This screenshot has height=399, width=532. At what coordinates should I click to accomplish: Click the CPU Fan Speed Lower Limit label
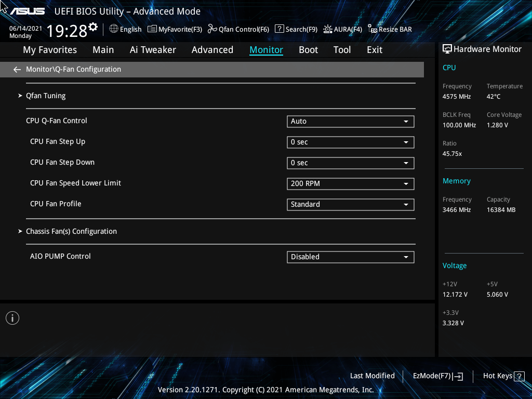click(76, 183)
